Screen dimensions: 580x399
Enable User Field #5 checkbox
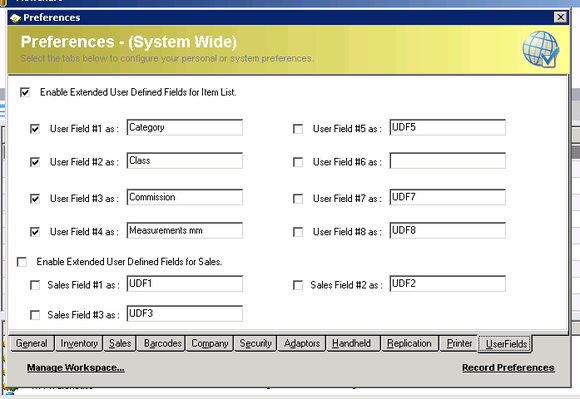(298, 129)
